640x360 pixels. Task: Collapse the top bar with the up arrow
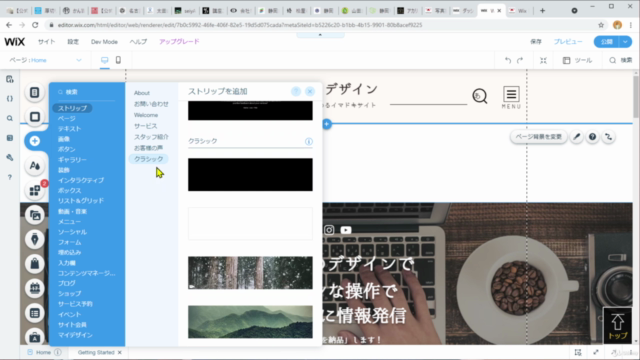click(x=320, y=35)
